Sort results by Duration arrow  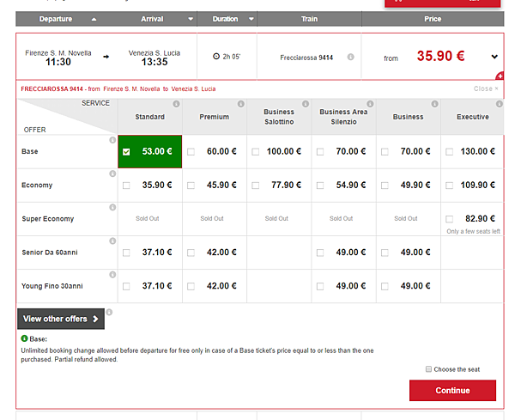point(251,19)
